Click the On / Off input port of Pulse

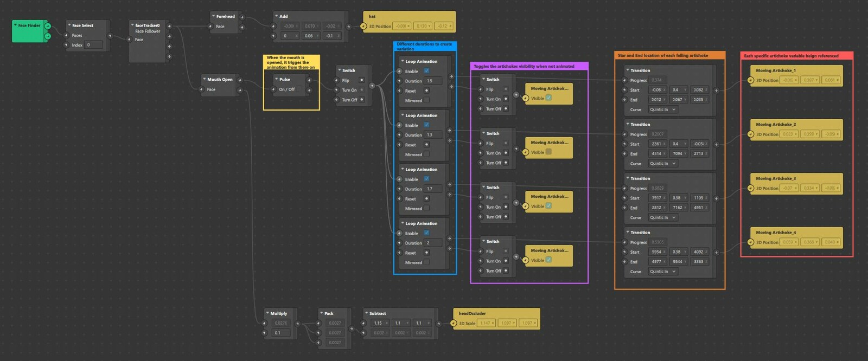pos(273,89)
